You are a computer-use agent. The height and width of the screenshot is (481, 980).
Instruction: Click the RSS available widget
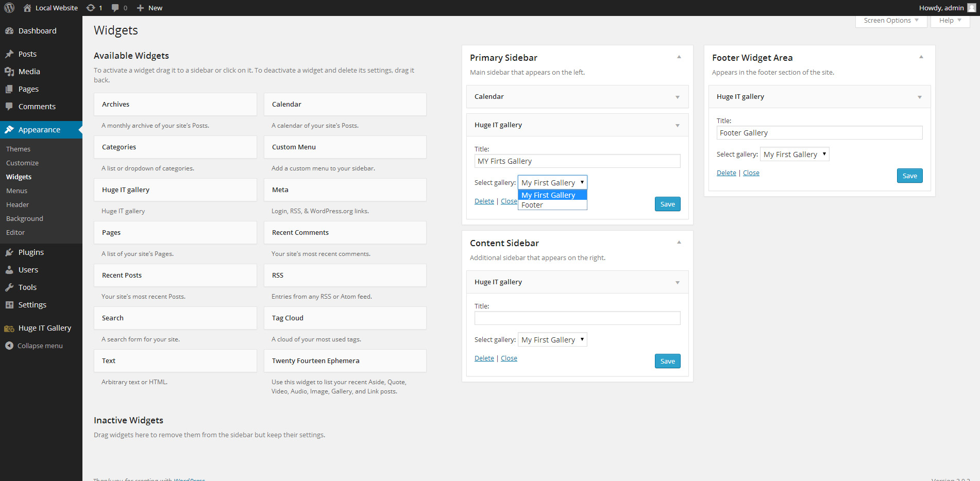point(345,275)
